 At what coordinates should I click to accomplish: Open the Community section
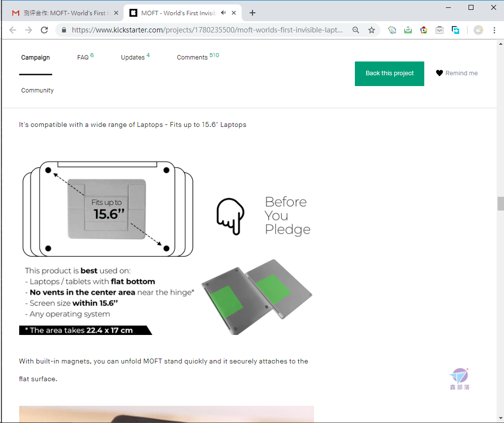click(37, 90)
